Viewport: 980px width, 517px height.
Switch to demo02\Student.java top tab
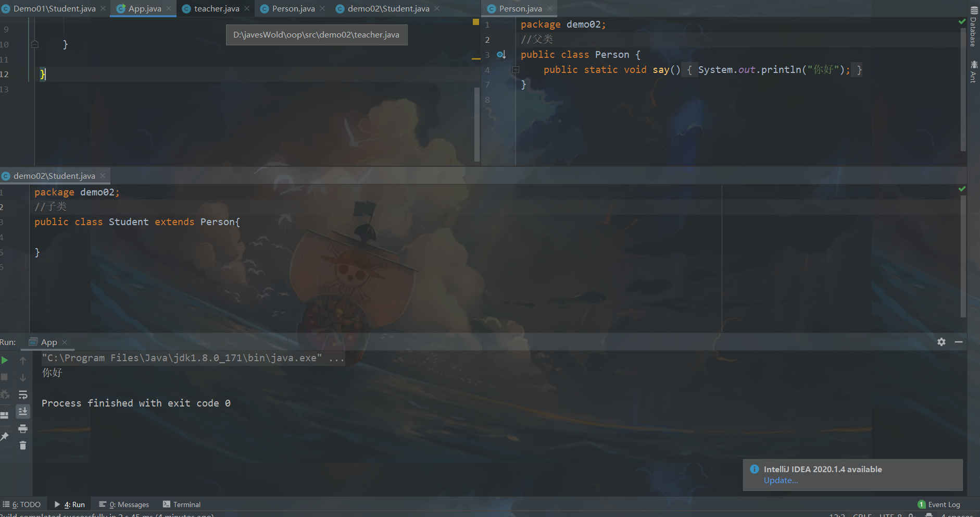pyautogui.click(x=388, y=8)
